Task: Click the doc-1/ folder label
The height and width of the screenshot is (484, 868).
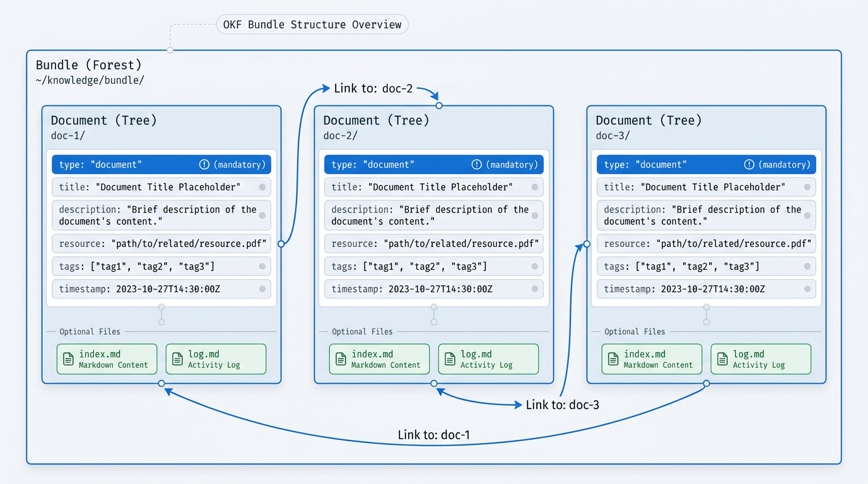Action: click(68, 135)
